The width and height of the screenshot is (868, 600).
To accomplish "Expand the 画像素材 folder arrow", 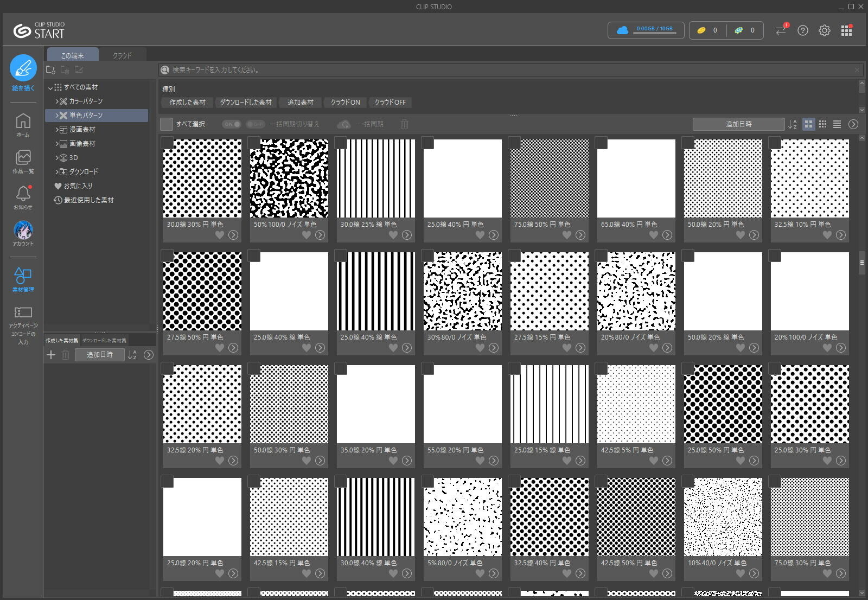I will pyautogui.click(x=56, y=144).
